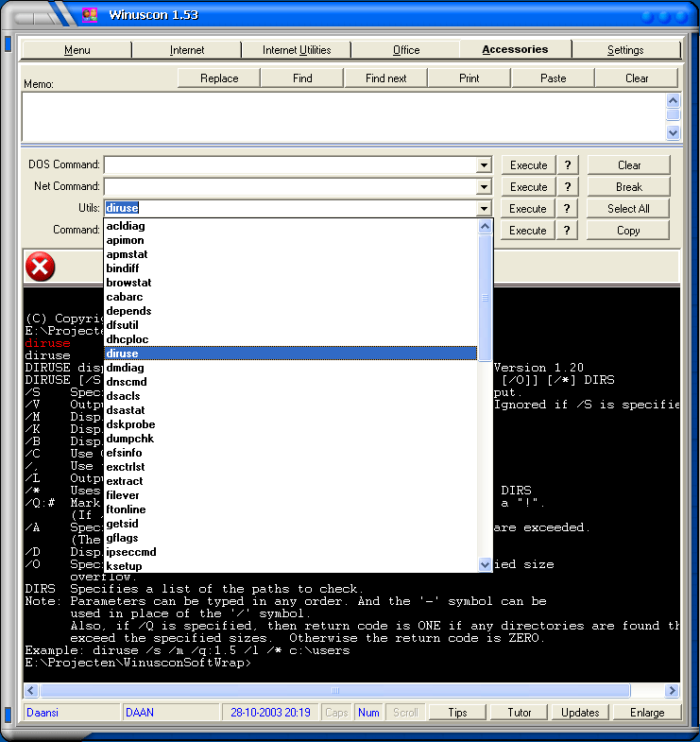Screen dimensions: 700x742
Task: Click the Paste button
Action: click(553, 78)
